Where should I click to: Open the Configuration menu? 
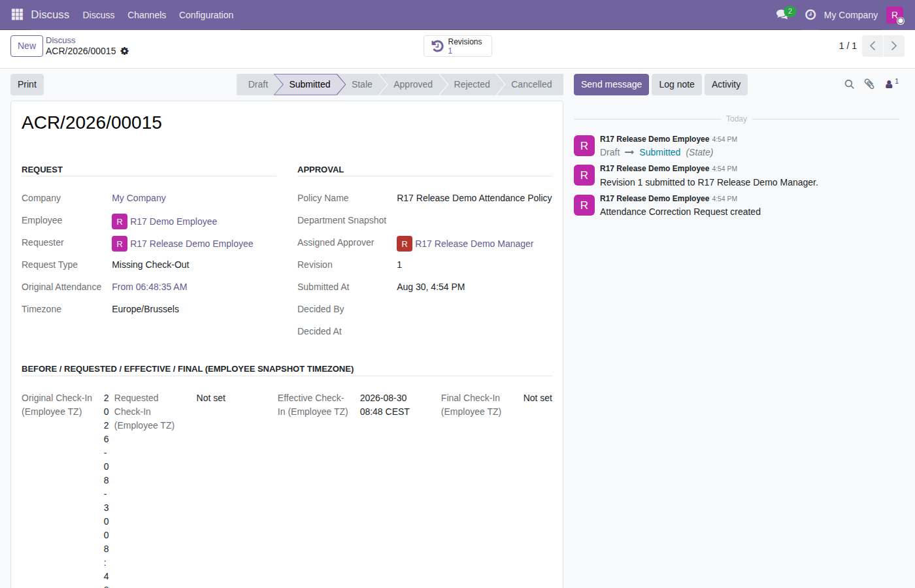[x=206, y=15]
